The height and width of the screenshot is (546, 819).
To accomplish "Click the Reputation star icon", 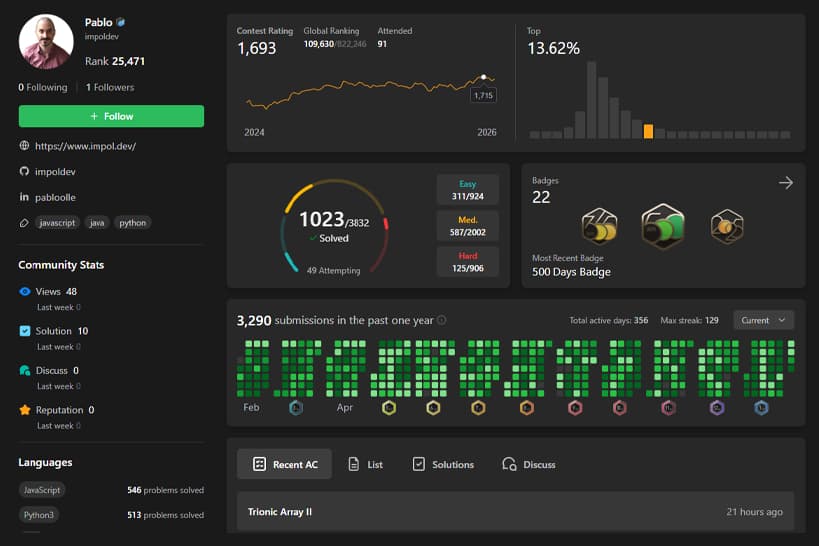I will point(25,410).
